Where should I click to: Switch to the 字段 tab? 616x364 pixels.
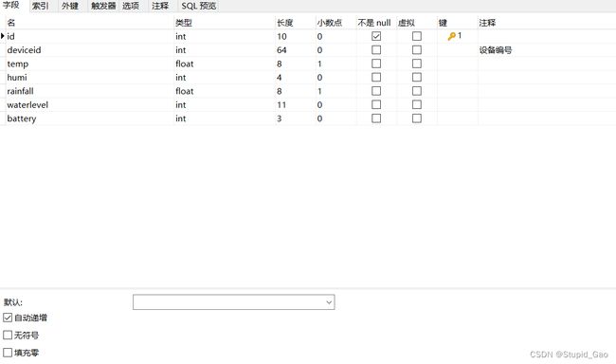[11, 6]
